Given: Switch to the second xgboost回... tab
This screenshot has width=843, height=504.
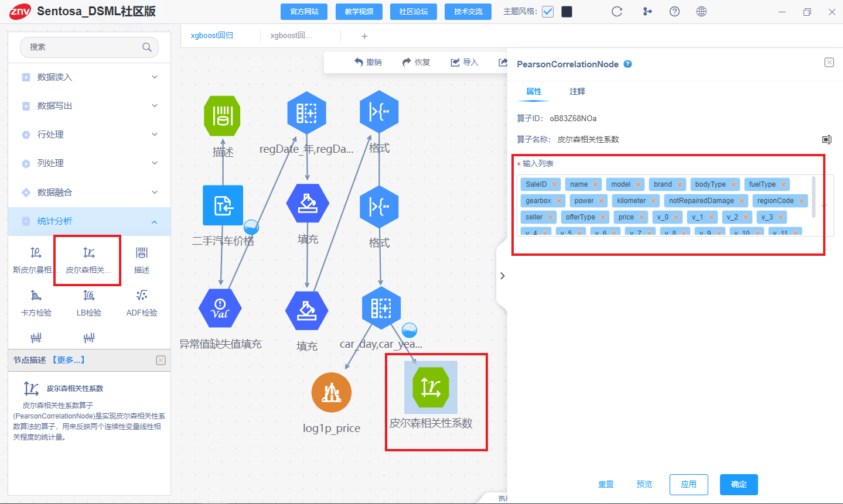Looking at the screenshot, I should click(x=291, y=36).
